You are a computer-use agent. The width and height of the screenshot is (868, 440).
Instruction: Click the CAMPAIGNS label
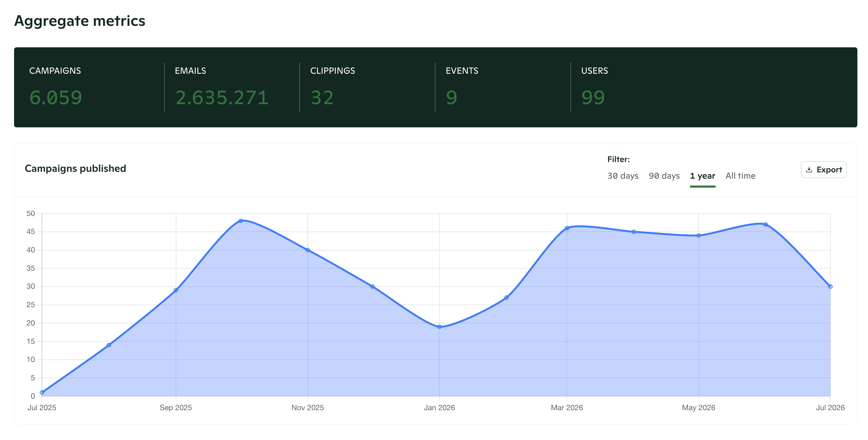(x=55, y=71)
